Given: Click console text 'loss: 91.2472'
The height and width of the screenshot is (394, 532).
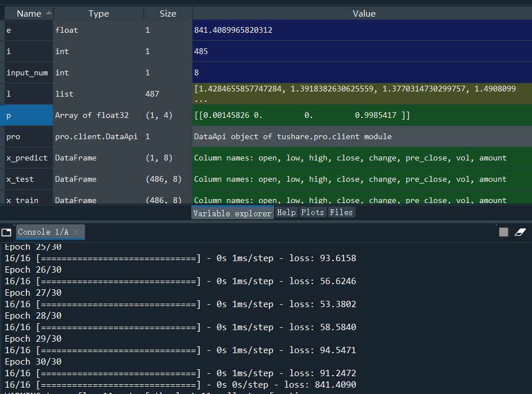Looking at the screenshot, I should [x=323, y=373].
